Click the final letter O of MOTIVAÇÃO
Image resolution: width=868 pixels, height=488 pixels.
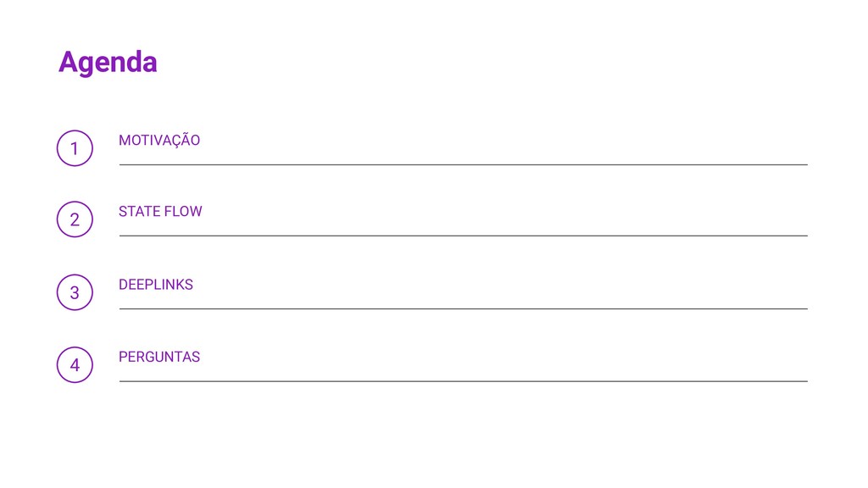pos(196,141)
